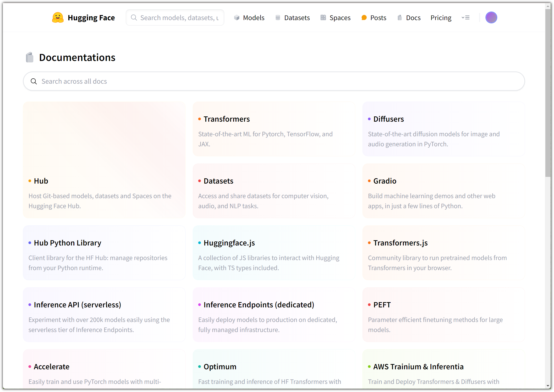Open the Transformers documentation card

pyautogui.click(x=274, y=129)
